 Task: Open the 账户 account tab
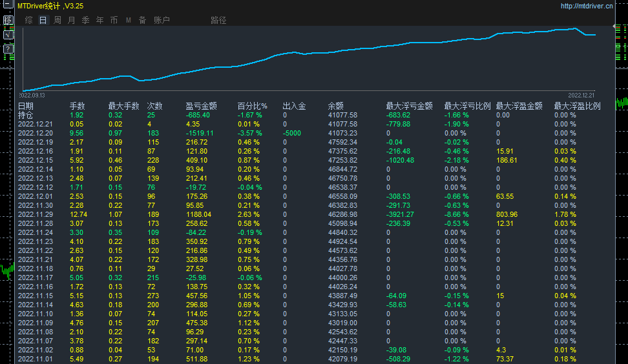162,20
